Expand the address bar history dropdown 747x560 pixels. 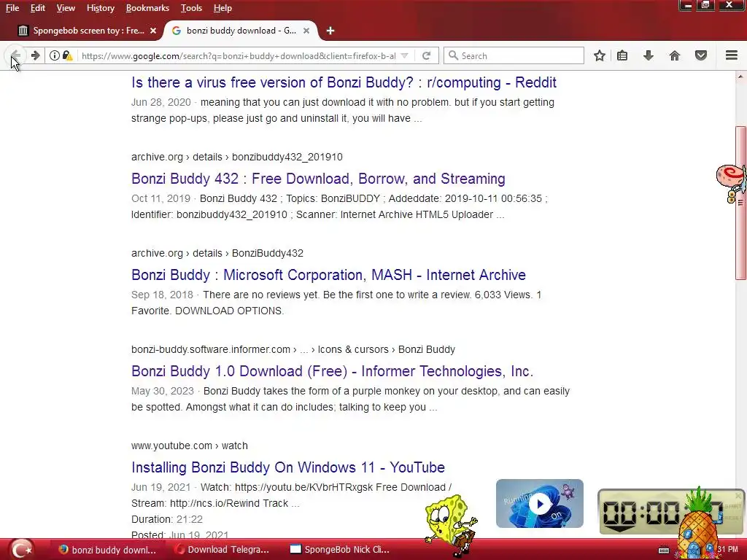pos(404,55)
